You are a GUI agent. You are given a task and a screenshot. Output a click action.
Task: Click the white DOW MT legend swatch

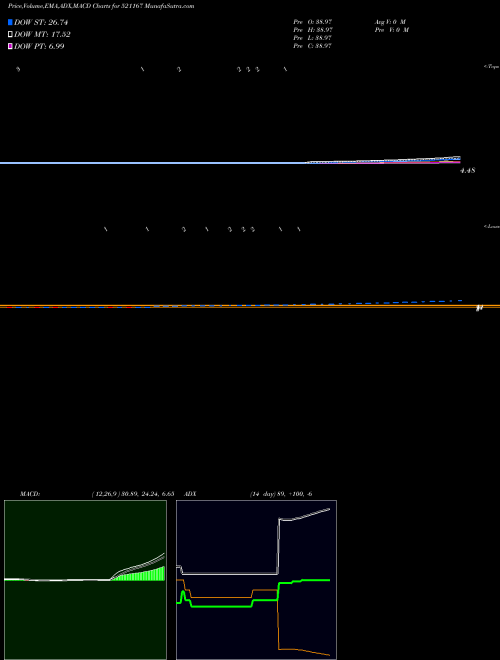(x=10, y=35)
